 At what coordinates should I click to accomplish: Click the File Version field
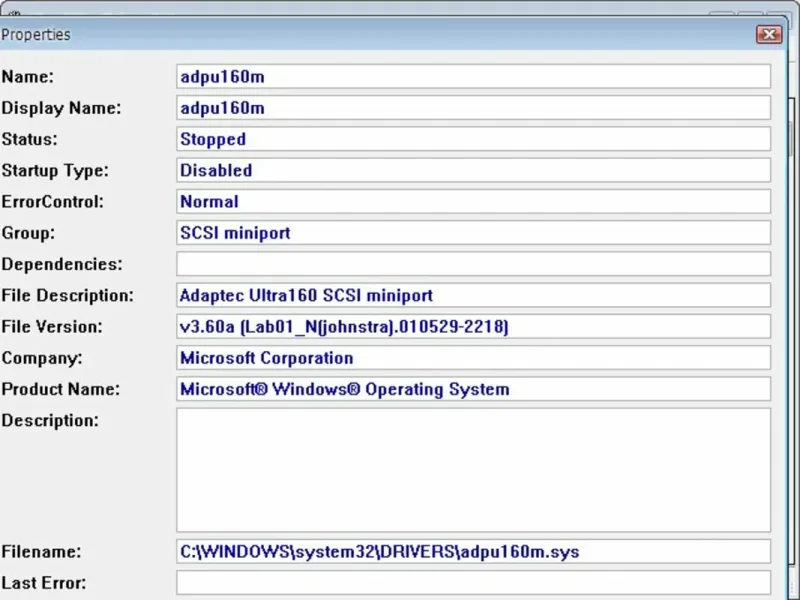tap(473, 327)
